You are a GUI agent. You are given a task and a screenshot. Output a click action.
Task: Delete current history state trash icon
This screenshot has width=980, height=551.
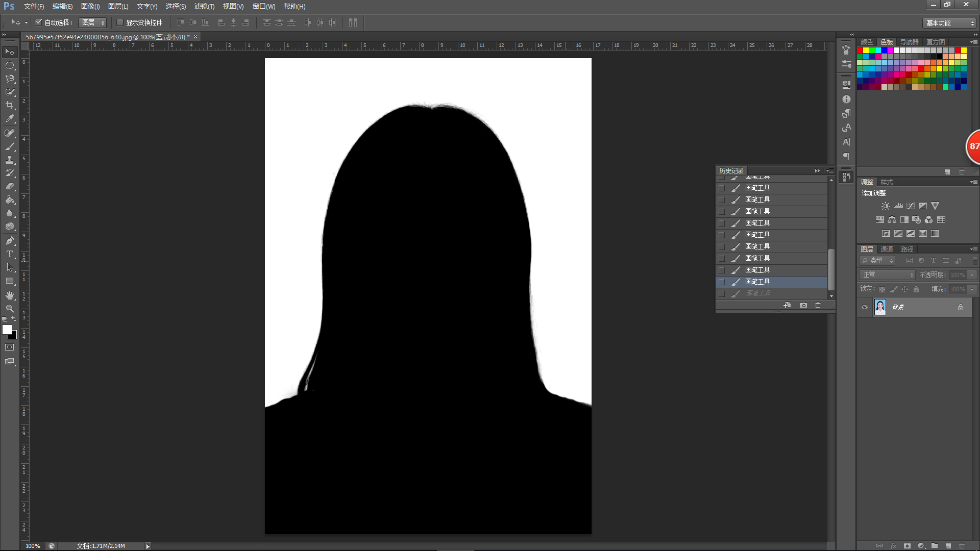tap(818, 305)
